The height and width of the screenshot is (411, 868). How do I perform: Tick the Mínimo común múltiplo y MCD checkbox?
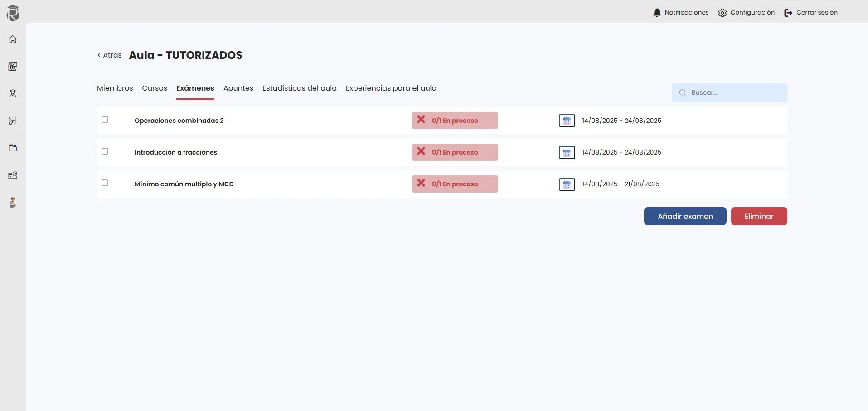tap(105, 183)
